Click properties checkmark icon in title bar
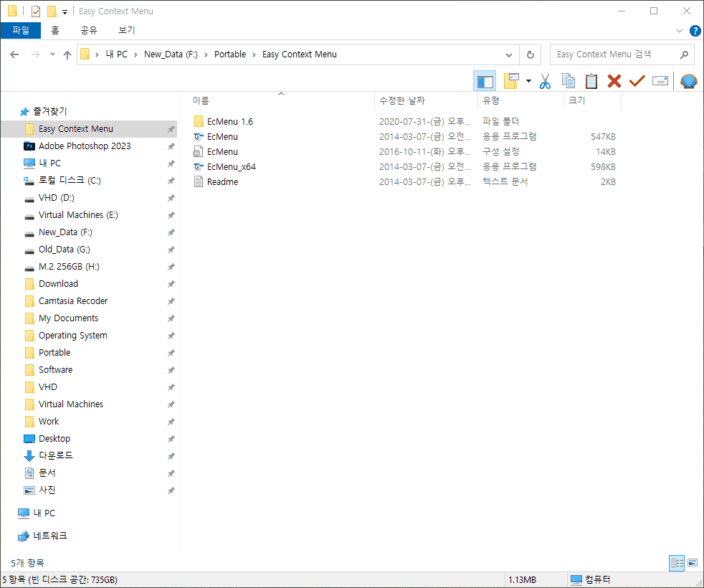The width and height of the screenshot is (704, 588). (x=36, y=11)
